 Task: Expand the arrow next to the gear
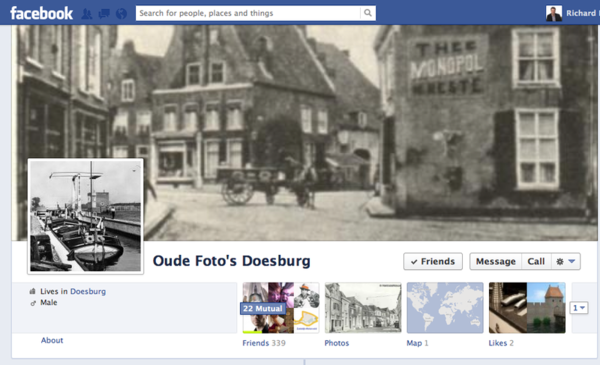572,261
